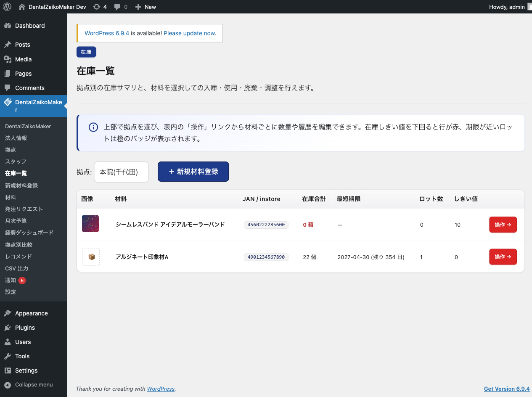Open the レコメンド submenu item
Viewport: 532px width, 397px height.
19,257
